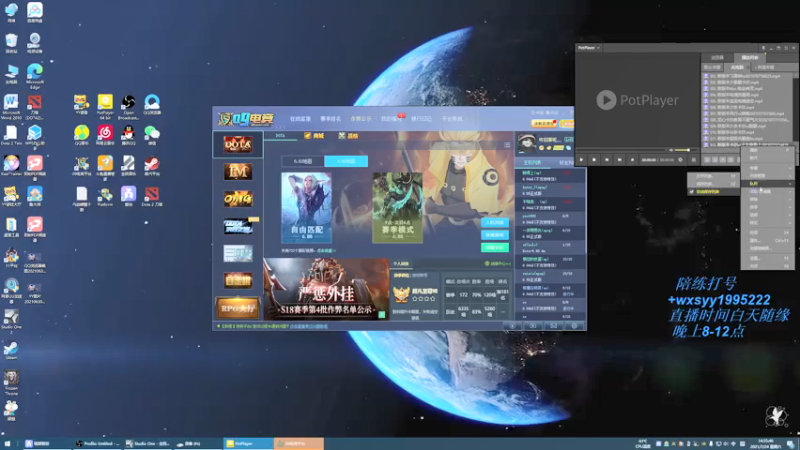The image size is (800, 450).
Task: Click the user avatar in 09 platform
Action: (x=527, y=143)
